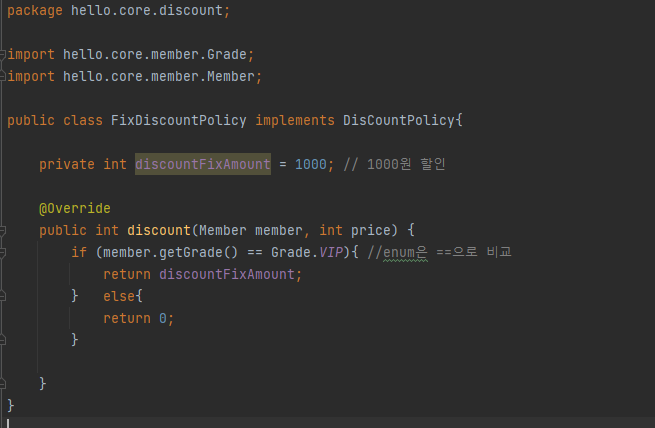Click the 'price' parameter name

371,230
